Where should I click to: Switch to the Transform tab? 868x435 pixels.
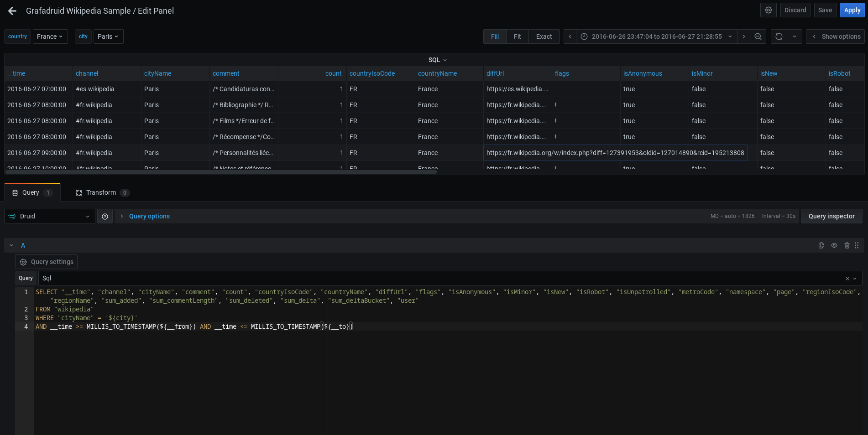[x=102, y=192]
